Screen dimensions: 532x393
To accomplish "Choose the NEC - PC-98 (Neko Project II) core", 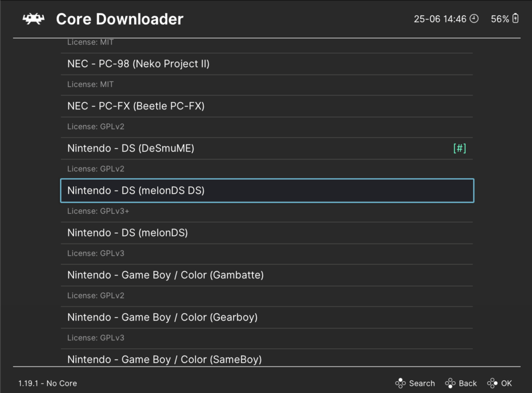I will pyautogui.click(x=137, y=63).
